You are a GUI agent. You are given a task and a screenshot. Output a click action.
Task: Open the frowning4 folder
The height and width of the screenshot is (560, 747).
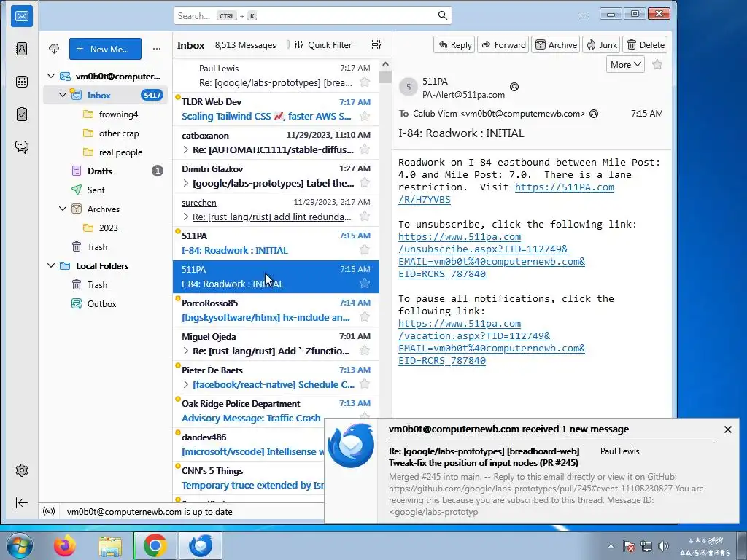pyautogui.click(x=105, y=114)
